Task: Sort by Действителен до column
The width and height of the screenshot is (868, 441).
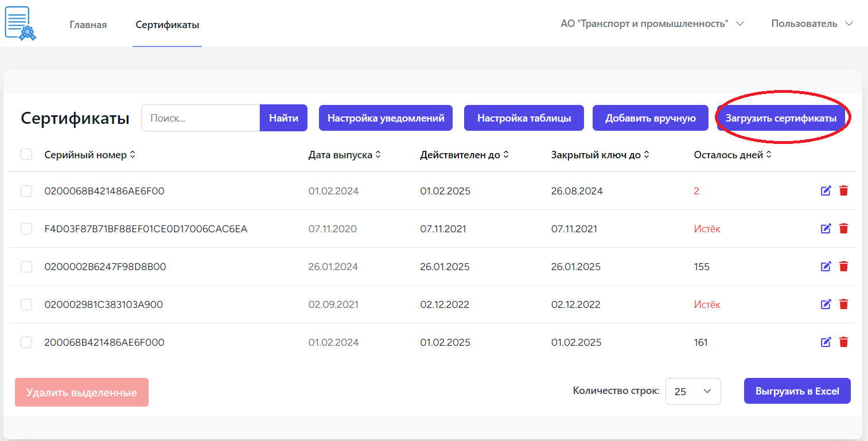Action: point(464,155)
